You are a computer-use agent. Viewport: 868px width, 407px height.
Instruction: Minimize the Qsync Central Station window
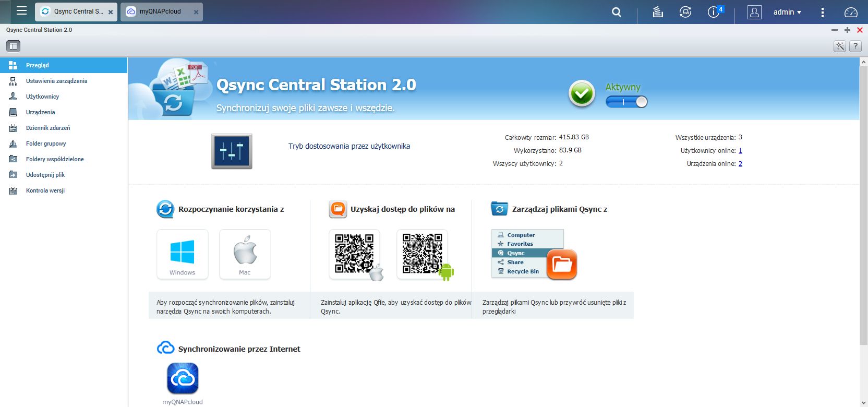[835, 30]
